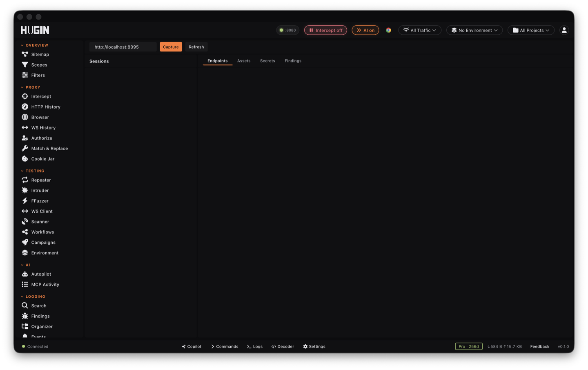Image resolution: width=588 pixels, height=370 pixels.
Task: Switch to the Endpoints tab
Action: (218, 61)
